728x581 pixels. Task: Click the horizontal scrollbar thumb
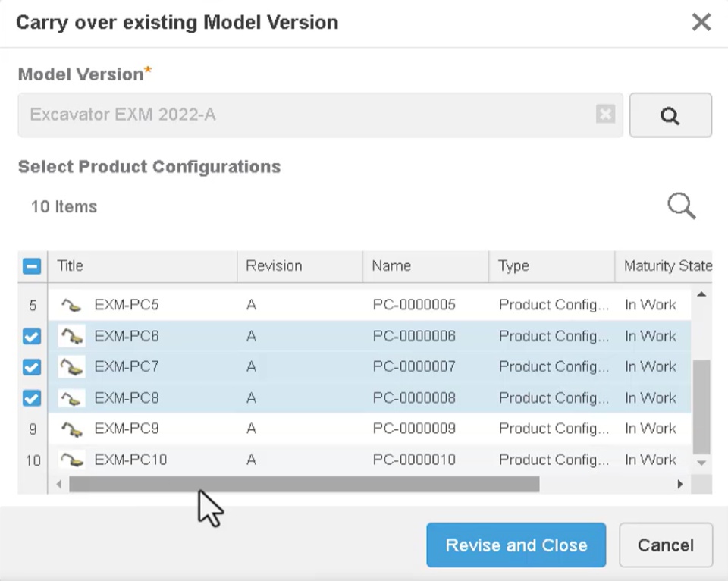pyautogui.click(x=303, y=484)
